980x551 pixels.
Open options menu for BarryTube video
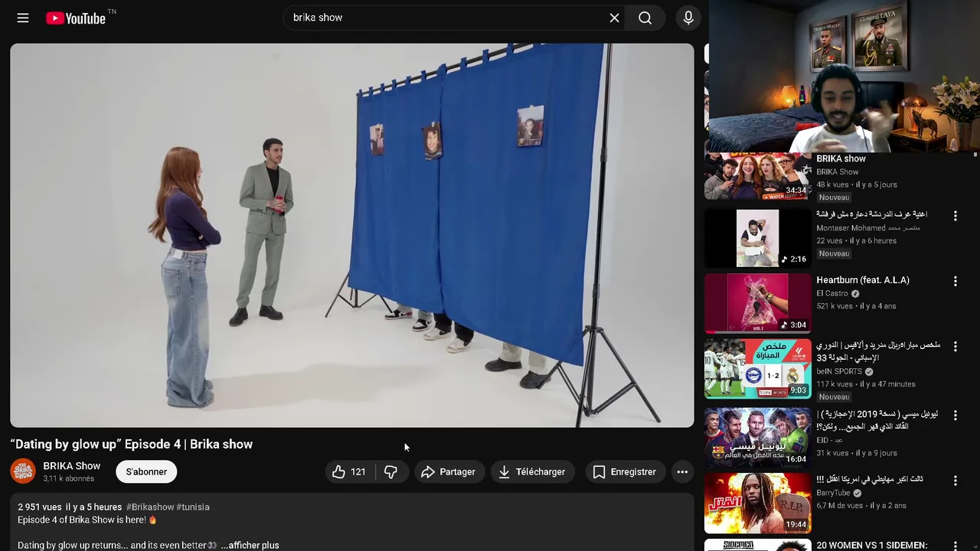click(x=955, y=481)
